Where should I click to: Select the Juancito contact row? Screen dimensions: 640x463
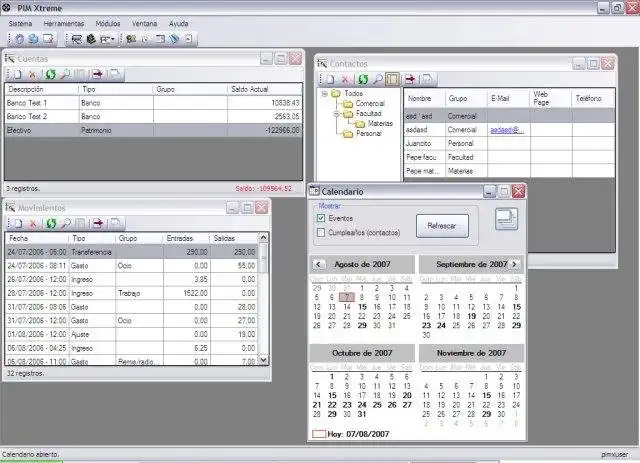tap(509, 143)
